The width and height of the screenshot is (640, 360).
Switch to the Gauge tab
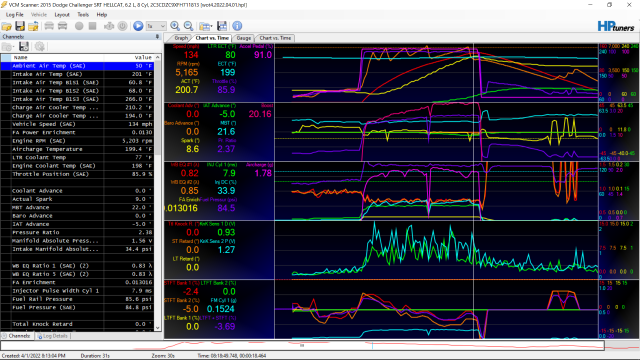(244, 38)
